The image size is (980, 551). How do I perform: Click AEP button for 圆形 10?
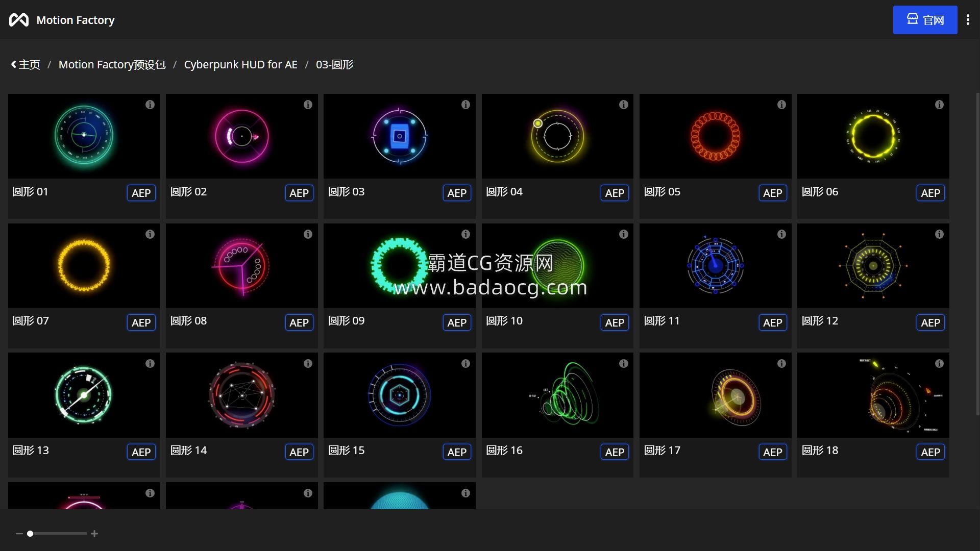(x=615, y=322)
